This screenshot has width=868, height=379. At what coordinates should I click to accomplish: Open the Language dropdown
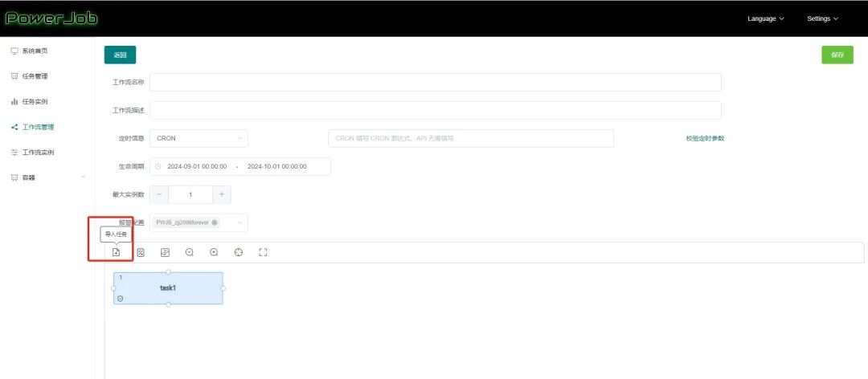click(x=766, y=18)
